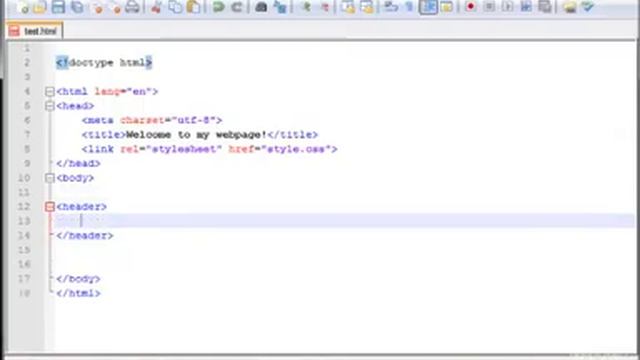Save the document with the floppy icon
The height and width of the screenshot is (360, 640).
pyautogui.click(x=58, y=7)
